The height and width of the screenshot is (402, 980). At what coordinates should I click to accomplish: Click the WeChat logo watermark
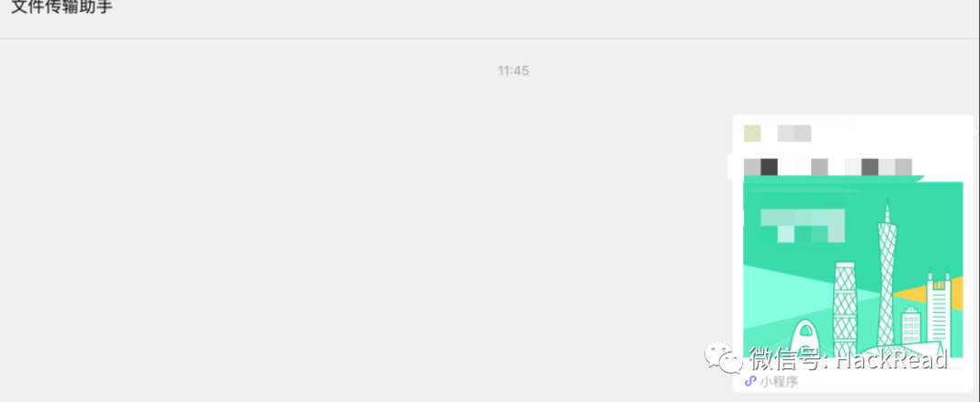pos(724,358)
